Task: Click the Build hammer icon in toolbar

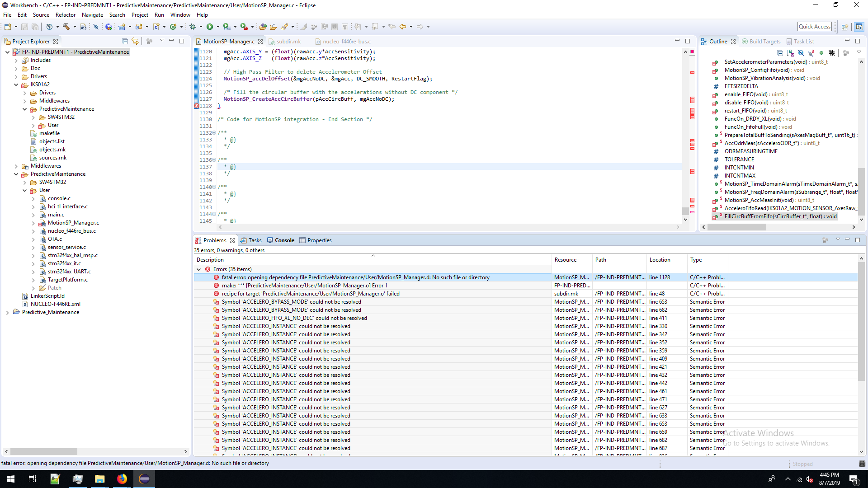Action: click(66, 27)
